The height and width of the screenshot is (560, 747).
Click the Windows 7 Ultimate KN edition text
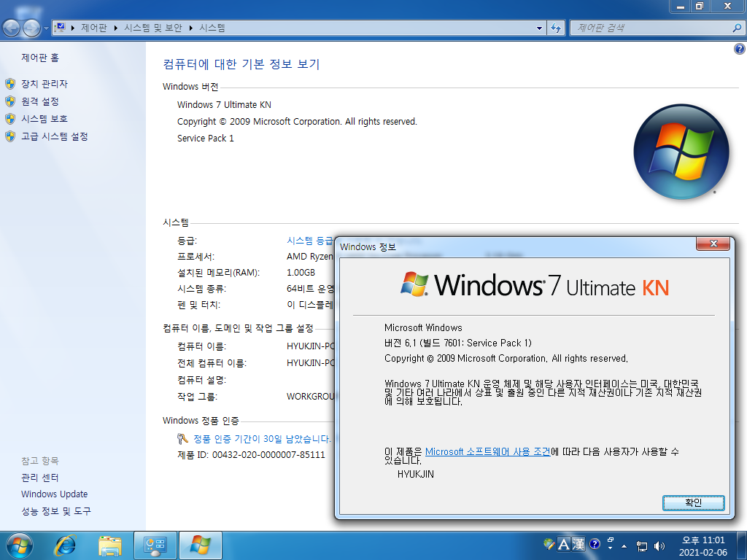(x=224, y=105)
